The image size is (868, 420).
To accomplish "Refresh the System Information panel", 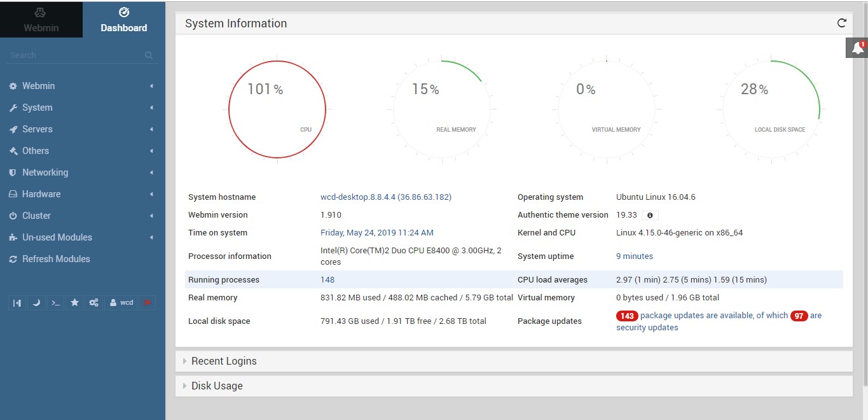I will point(841,22).
